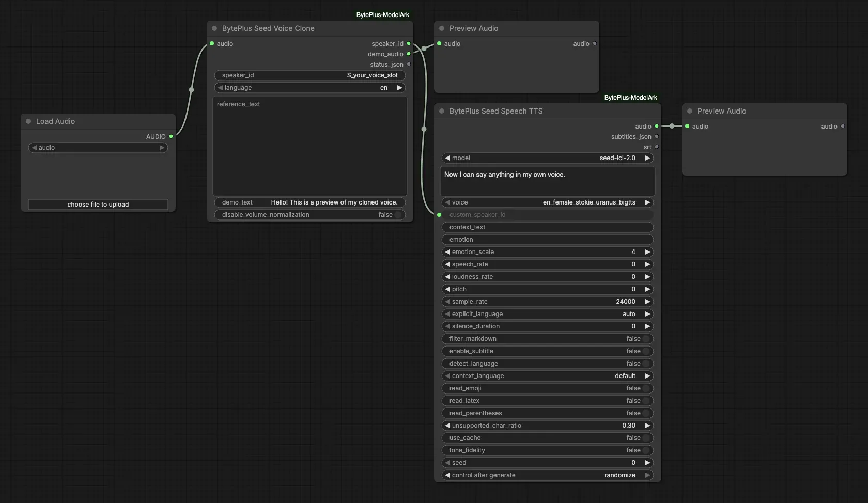Open the explicit_language auto dropdown
This screenshot has height=503, width=868.
(548, 314)
